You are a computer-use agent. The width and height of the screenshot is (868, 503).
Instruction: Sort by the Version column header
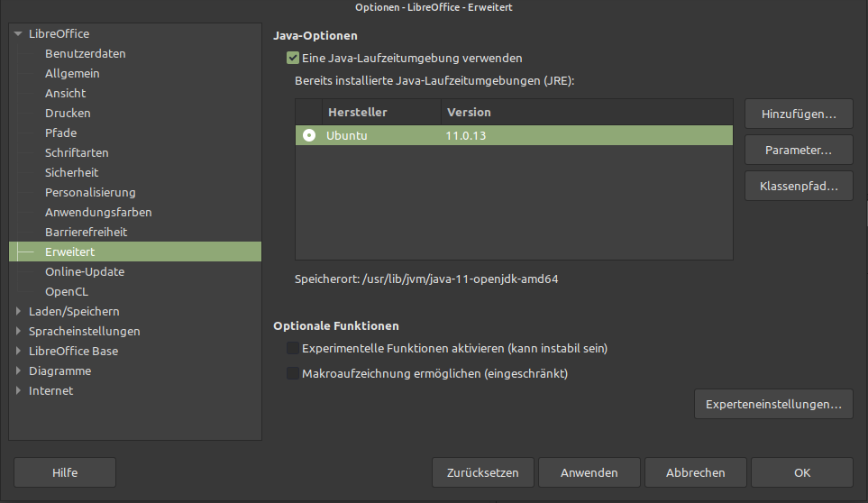point(587,113)
